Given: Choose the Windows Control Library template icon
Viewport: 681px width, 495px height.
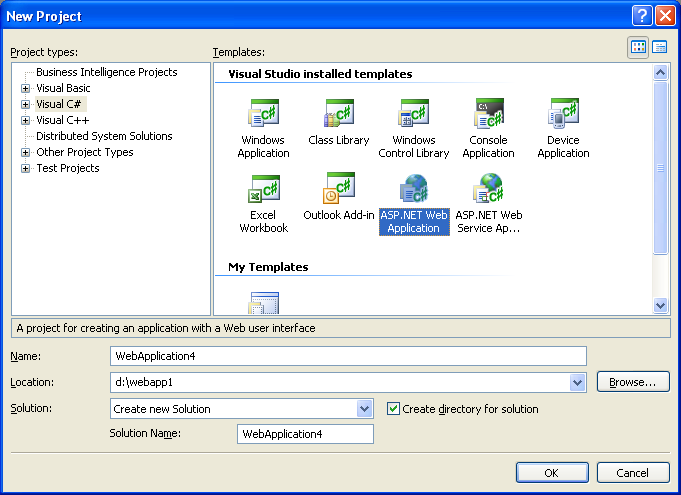Looking at the screenshot, I should (413, 114).
